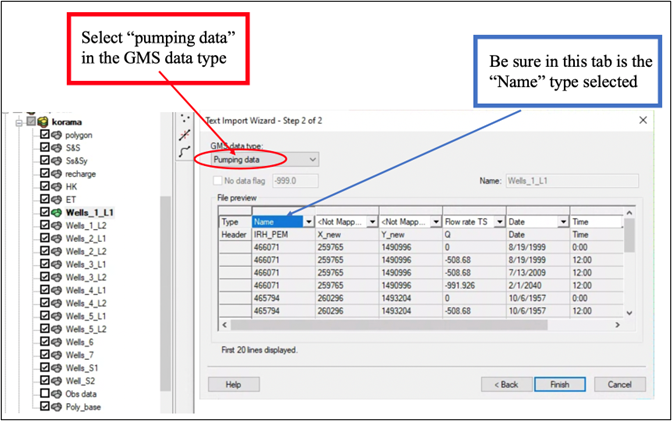This screenshot has height=421, width=672.
Task: Select the Wells_1_L2 tree item
Action: pyautogui.click(x=86, y=226)
